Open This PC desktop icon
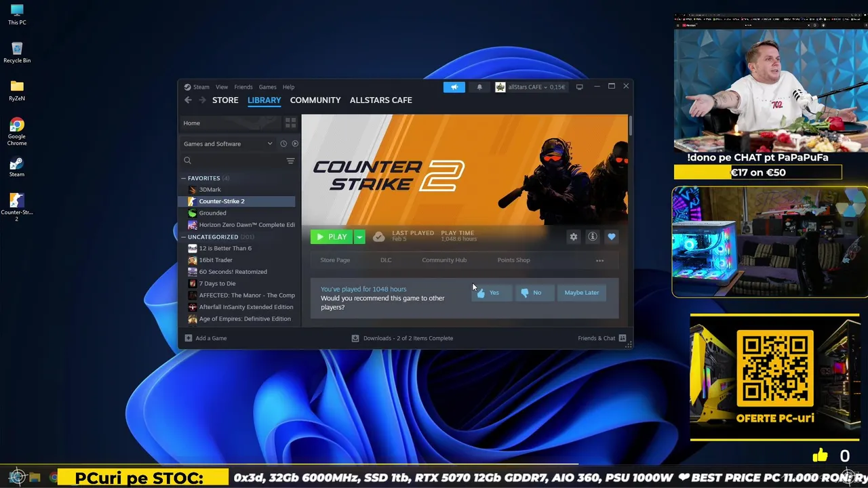 point(17,15)
